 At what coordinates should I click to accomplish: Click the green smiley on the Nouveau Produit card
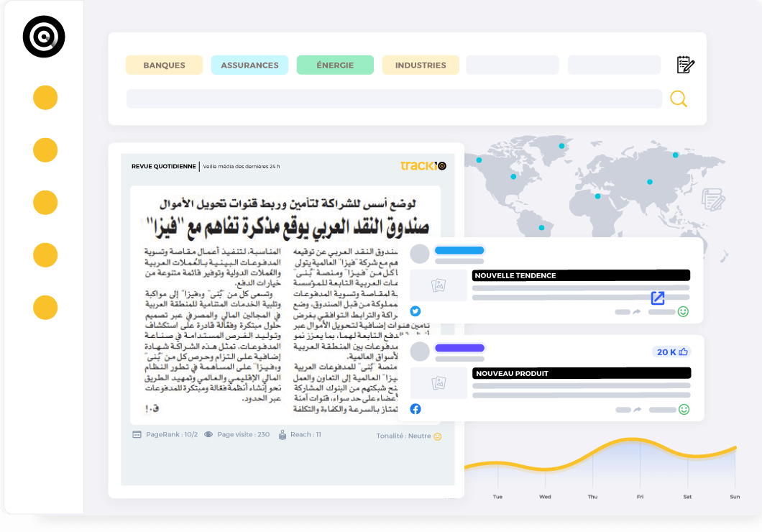tap(684, 409)
